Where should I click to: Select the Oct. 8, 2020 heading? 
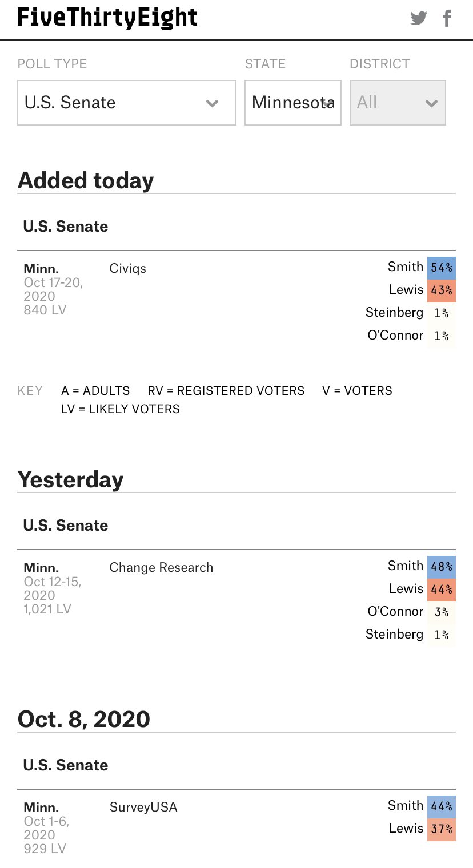[84, 719]
